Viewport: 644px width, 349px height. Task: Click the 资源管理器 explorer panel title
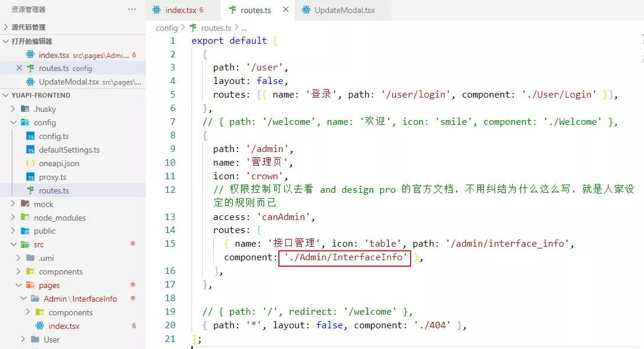click(28, 9)
